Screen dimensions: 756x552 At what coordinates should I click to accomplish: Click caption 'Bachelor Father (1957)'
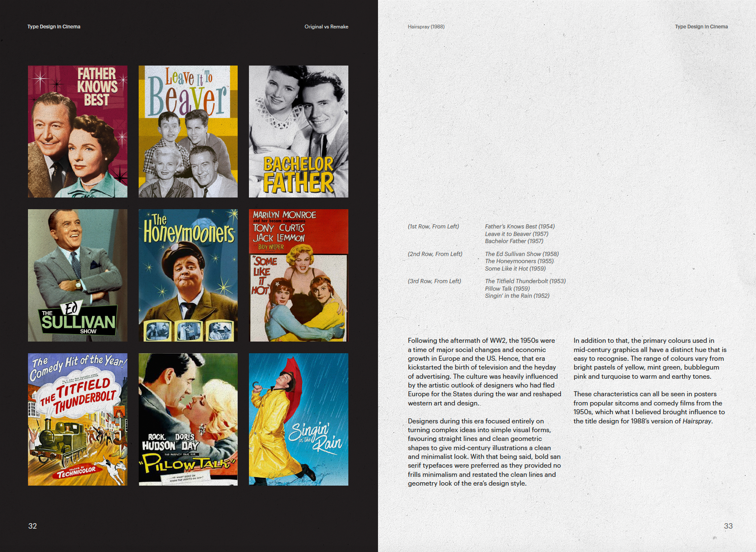[x=514, y=241]
